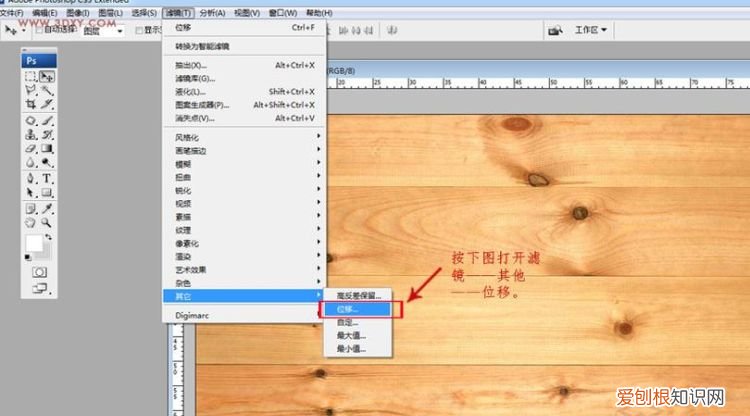Screen dimensions: 750x416
Task: Select the Rectangular Marquee tool
Action: pos(31,77)
